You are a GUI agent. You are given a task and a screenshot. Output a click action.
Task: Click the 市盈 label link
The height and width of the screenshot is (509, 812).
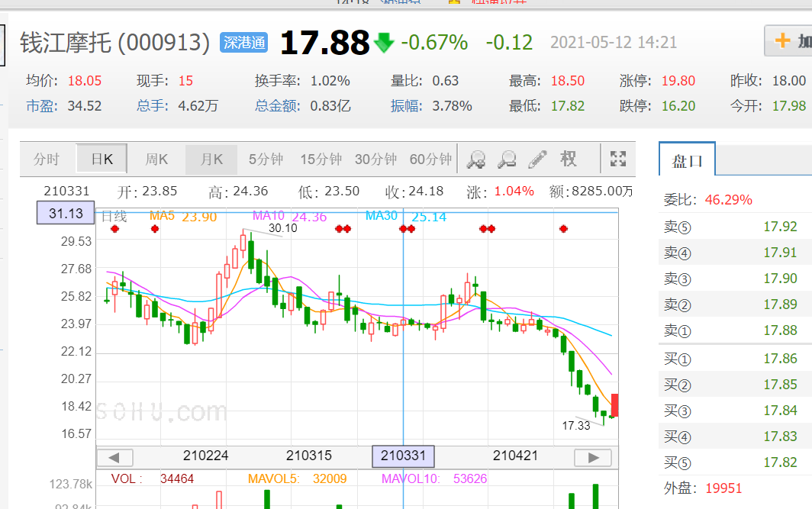[41, 106]
